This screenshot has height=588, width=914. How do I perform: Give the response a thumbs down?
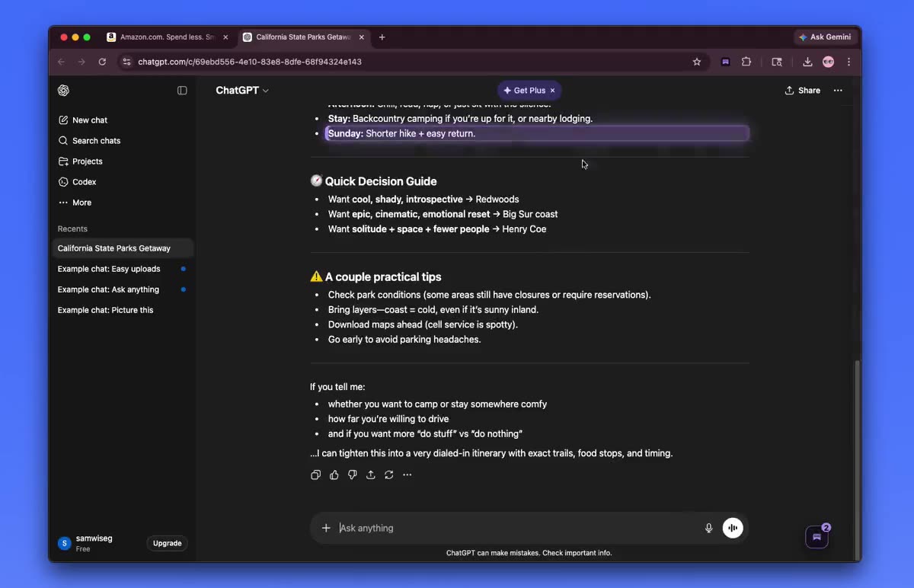[353, 475]
